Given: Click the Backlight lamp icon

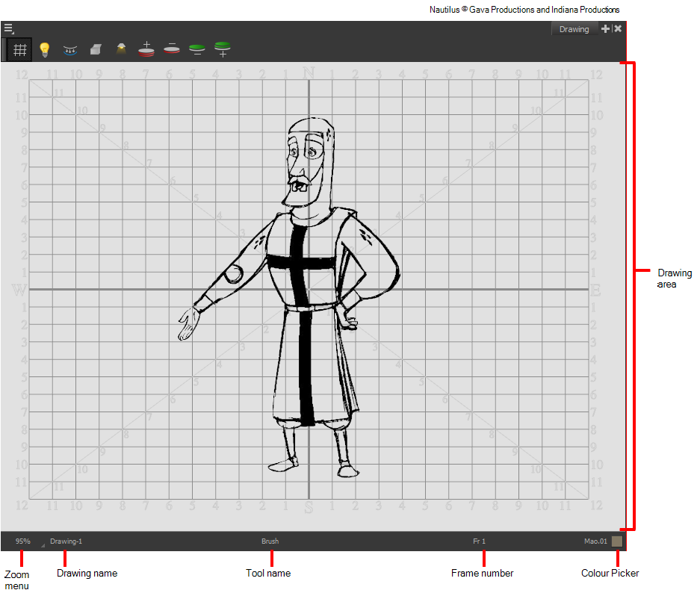Looking at the screenshot, I should pos(121,49).
